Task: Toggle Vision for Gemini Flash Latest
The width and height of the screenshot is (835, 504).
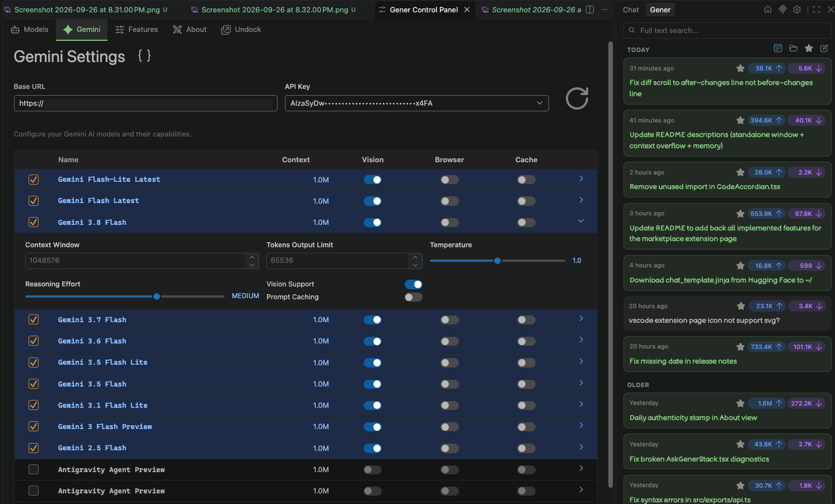Action: (x=373, y=201)
